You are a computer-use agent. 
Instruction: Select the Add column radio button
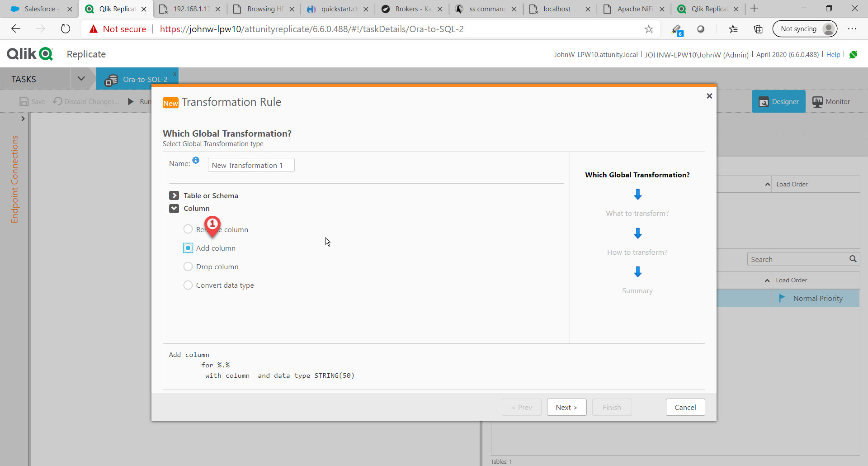point(188,248)
